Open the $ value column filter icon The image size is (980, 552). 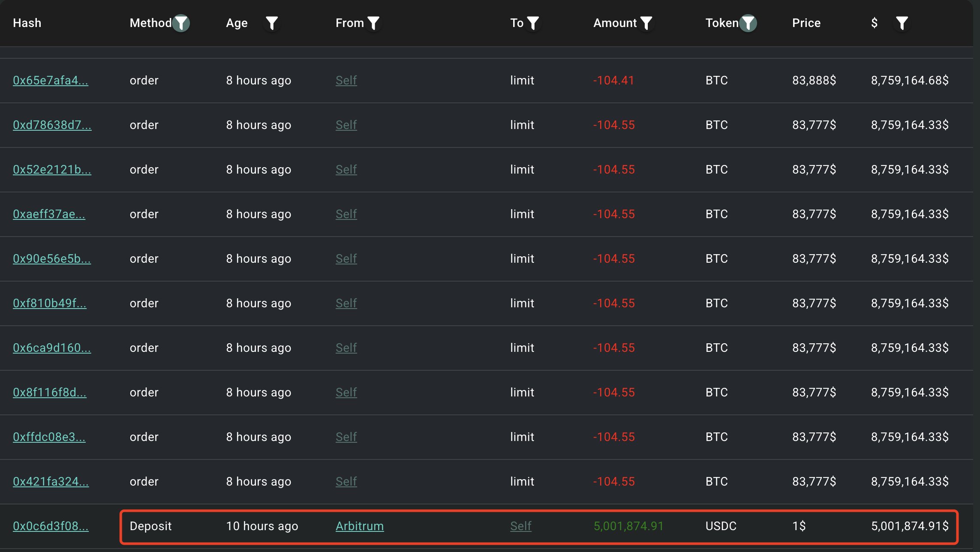tap(902, 23)
